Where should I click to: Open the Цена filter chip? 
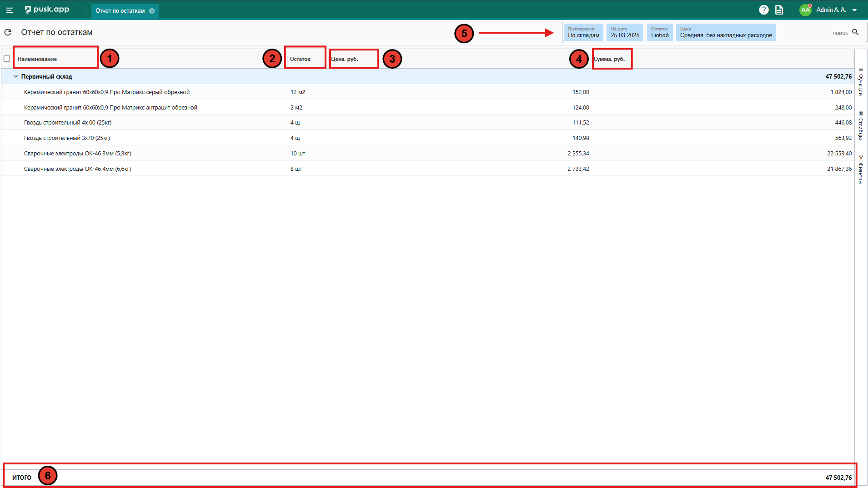725,33
